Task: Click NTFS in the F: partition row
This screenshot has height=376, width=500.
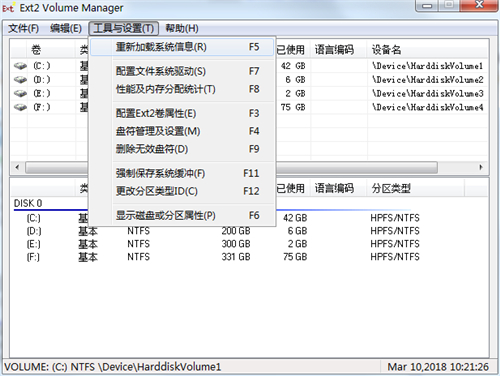Action: [x=138, y=257]
